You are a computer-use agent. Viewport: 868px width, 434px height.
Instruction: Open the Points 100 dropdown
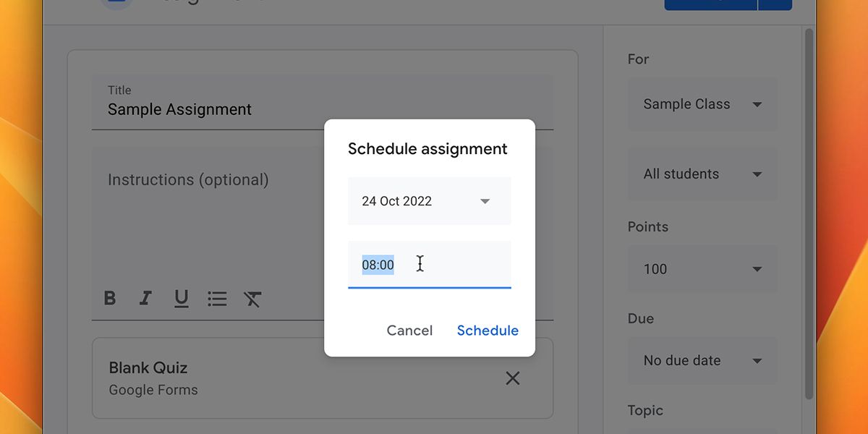point(702,269)
